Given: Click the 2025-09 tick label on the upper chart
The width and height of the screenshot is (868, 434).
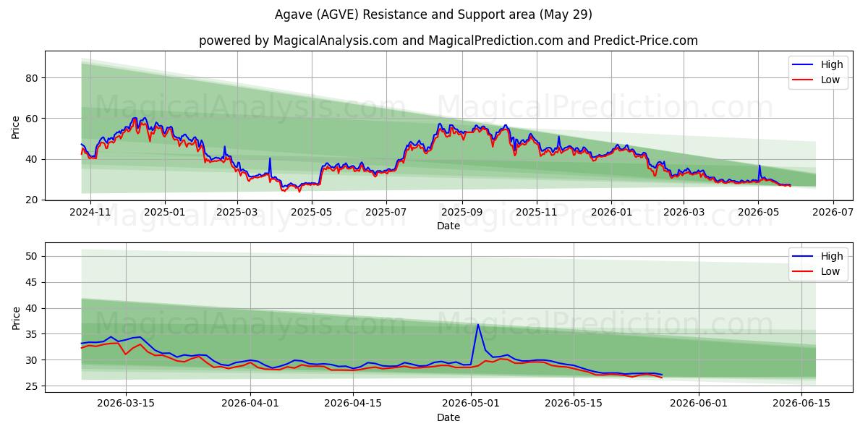Looking at the screenshot, I should pos(461,213).
